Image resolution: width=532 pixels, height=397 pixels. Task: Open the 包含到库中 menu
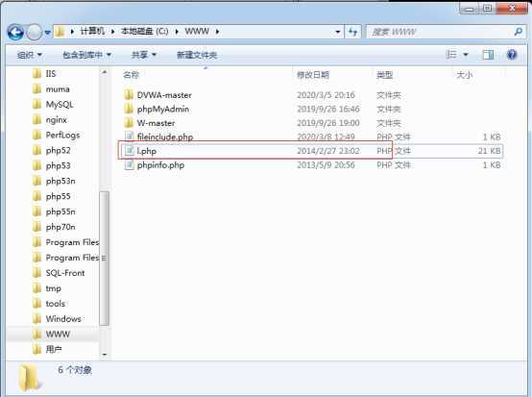86,55
